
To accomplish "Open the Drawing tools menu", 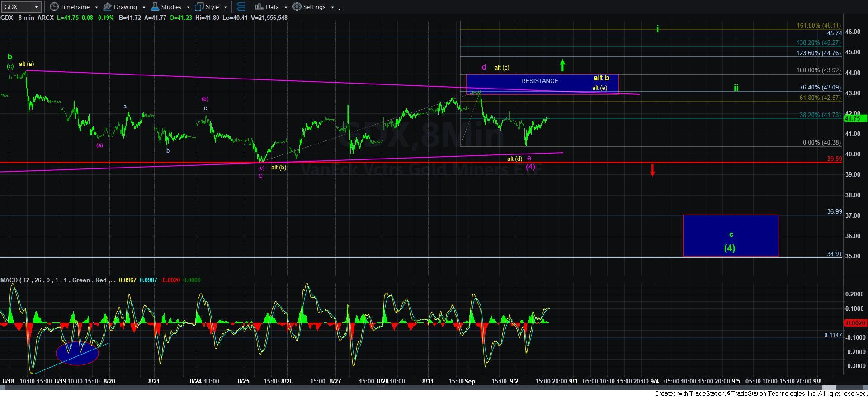I will point(124,7).
